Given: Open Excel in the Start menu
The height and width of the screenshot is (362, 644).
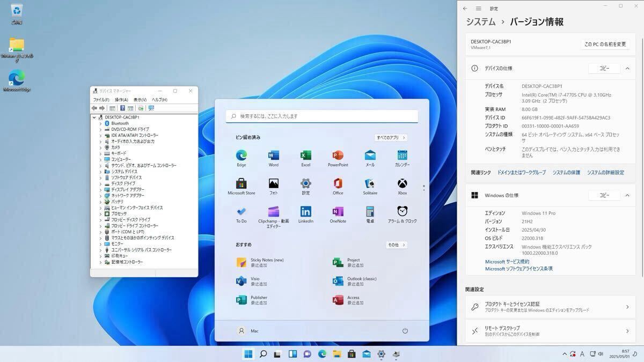Looking at the screenshot, I should pos(306,158).
